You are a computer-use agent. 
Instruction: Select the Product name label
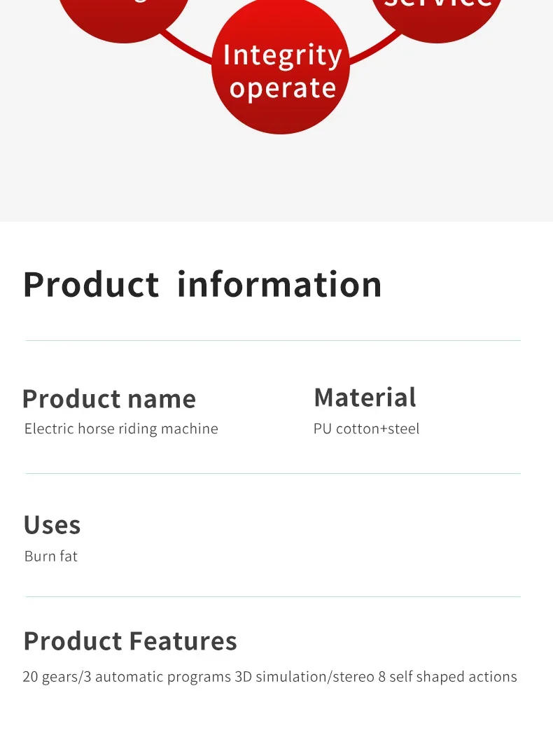click(x=109, y=399)
